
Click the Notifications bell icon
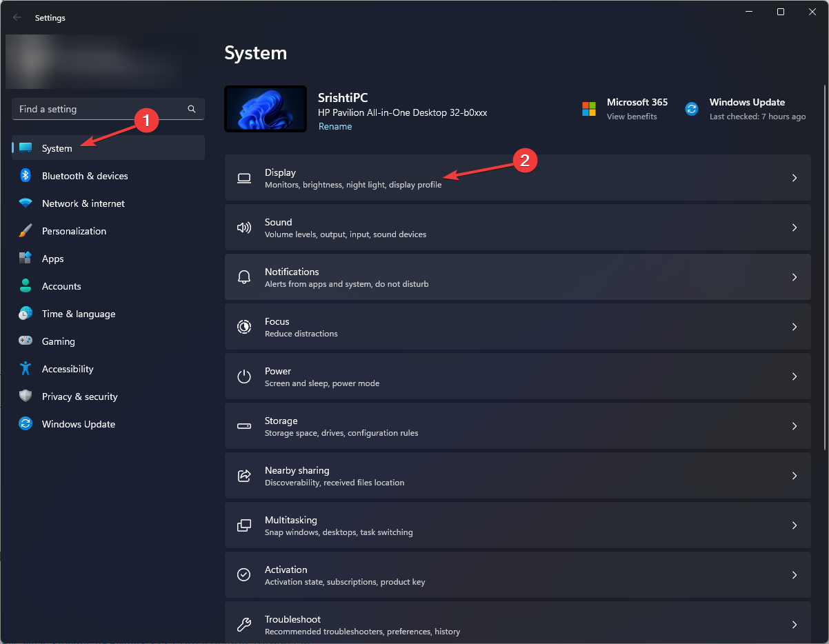click(x=244, y=277)
